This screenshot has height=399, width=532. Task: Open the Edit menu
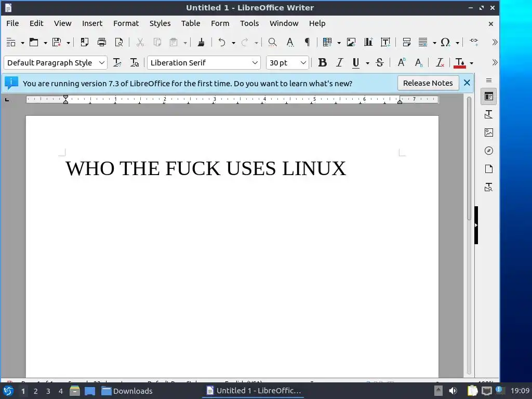click(36, 23)
